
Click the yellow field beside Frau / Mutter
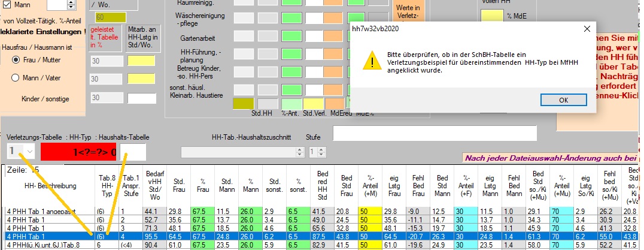pos(141,61)
